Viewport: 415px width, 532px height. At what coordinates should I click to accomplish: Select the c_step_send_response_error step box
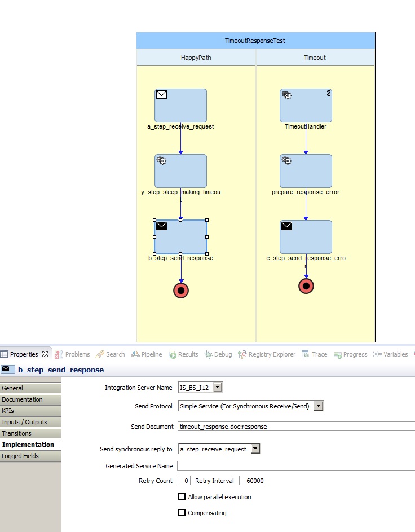tap(306, 237)
